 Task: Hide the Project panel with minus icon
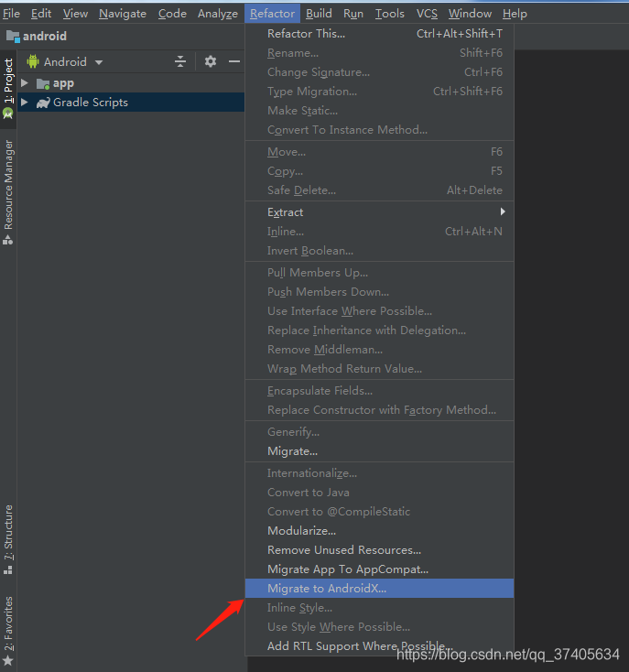[234, 61]
